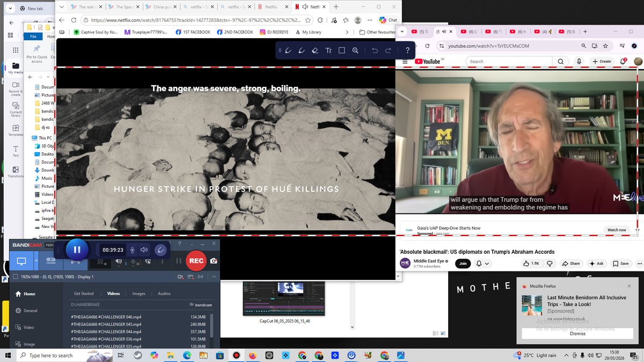
Task: Refresh the Netflix page in Edge
Action: point(74,20)
